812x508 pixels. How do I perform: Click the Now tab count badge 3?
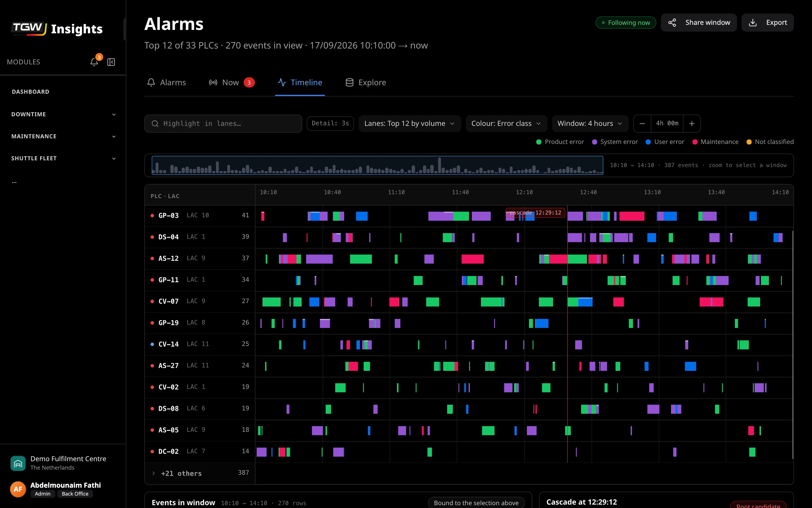(249, 83)
